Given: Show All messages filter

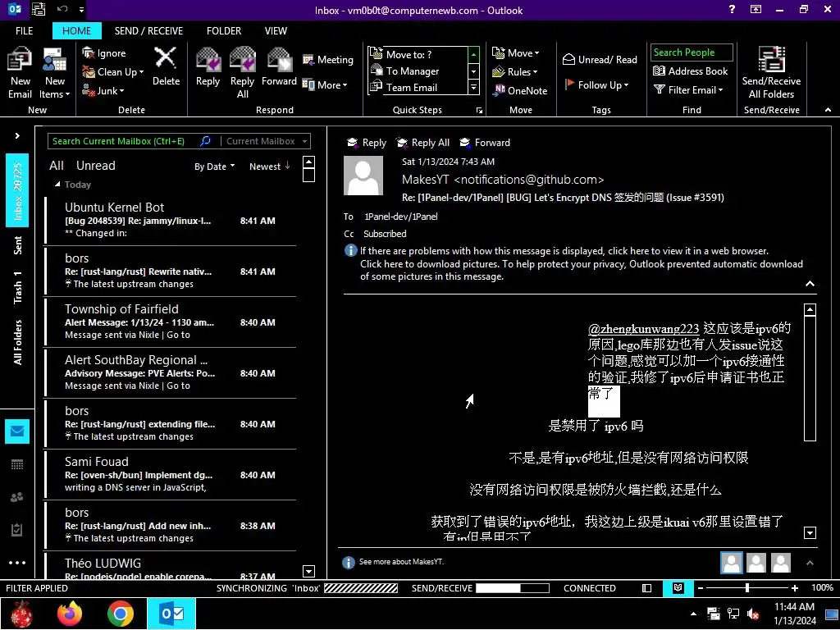Looking at the screenshot, I should point(57,166).
